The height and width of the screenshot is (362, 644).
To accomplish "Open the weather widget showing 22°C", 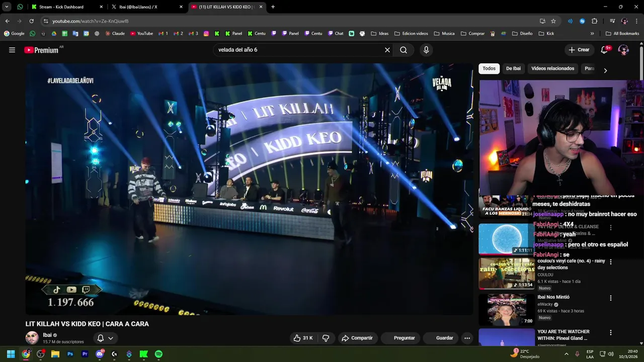I will 524,354.
